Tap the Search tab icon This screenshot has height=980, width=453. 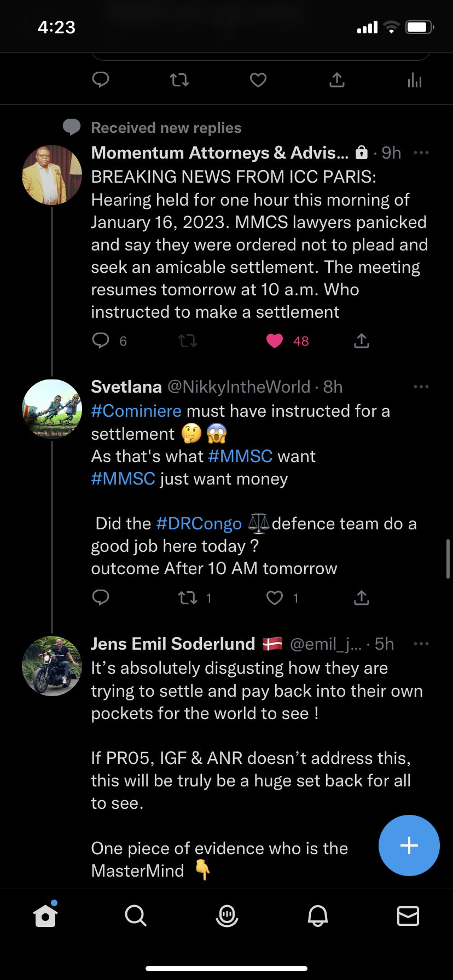(x=135, y=915)
